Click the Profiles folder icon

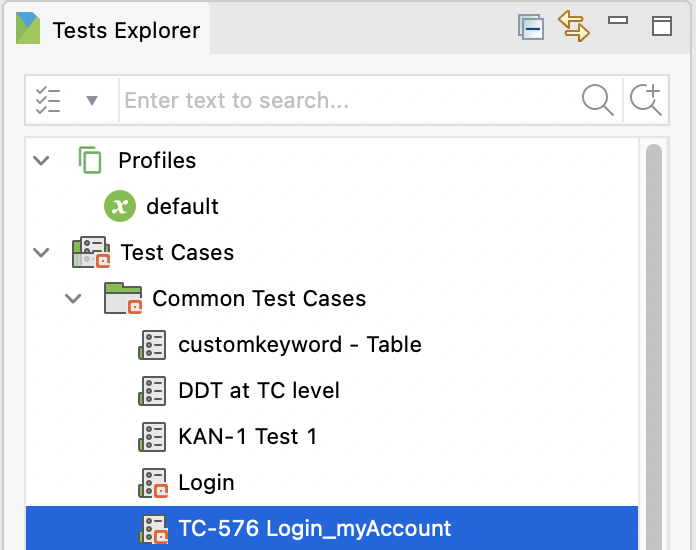(90, 160)
